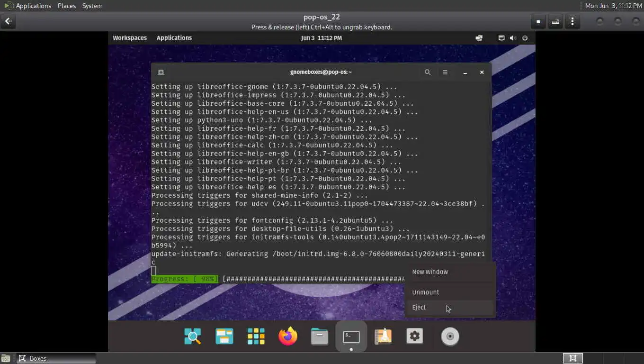Click line 'Setting up python3-uno'
The image size is (644, 364).
click(262, 120)
